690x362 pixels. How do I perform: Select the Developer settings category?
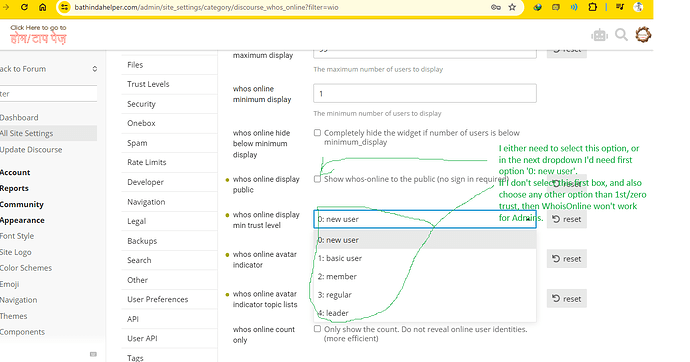point(169,182)
